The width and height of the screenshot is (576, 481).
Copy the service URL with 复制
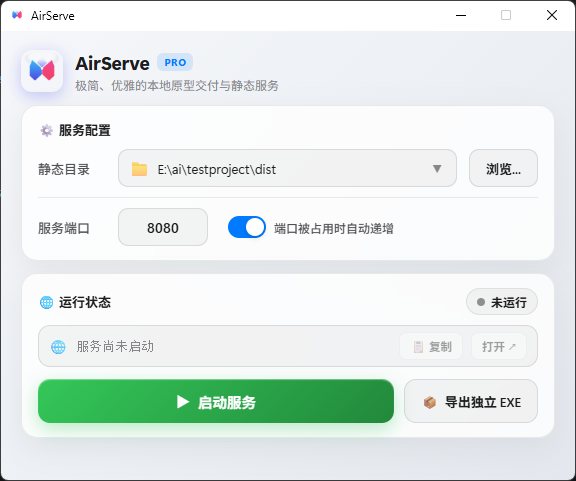click(x=431, y=346)
